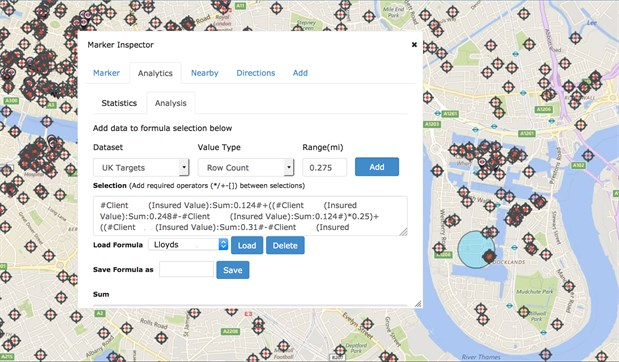619x362 pixels.
Task: Click the target marker next to Mudchute Park label
Action: pos(569,287)
